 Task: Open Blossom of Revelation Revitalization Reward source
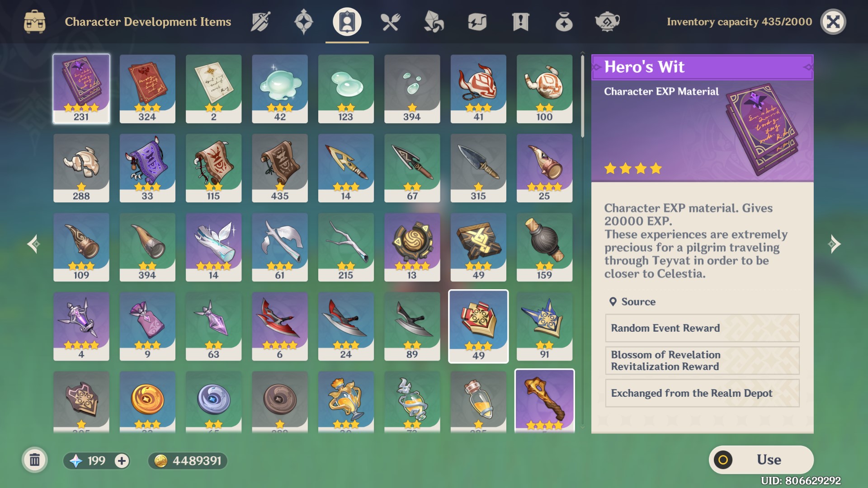[702, 361]
